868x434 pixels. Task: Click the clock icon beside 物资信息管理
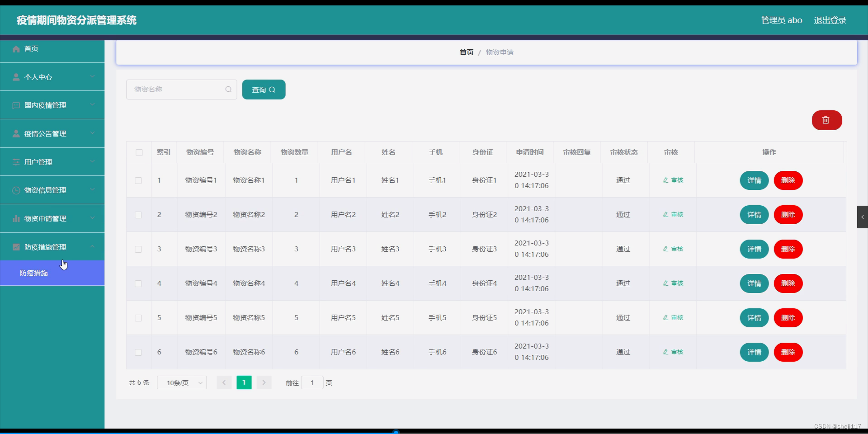(x=16, y=190)
